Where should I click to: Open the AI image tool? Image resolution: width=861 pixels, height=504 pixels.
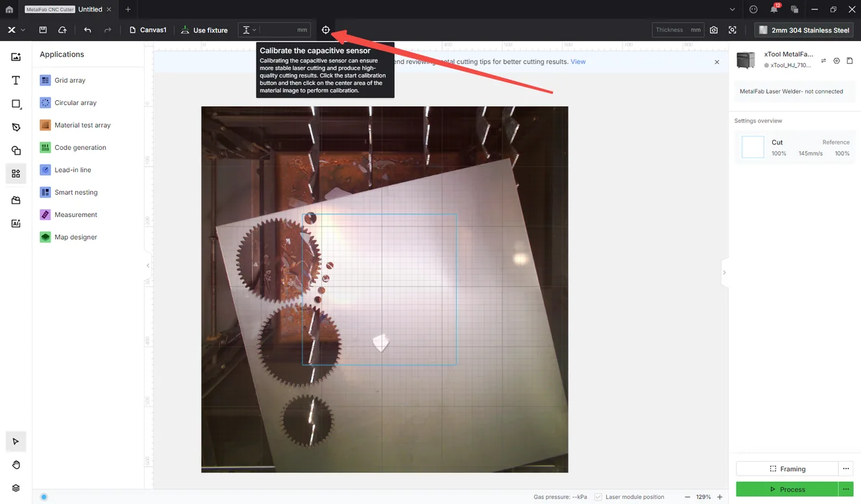[16, 223]
